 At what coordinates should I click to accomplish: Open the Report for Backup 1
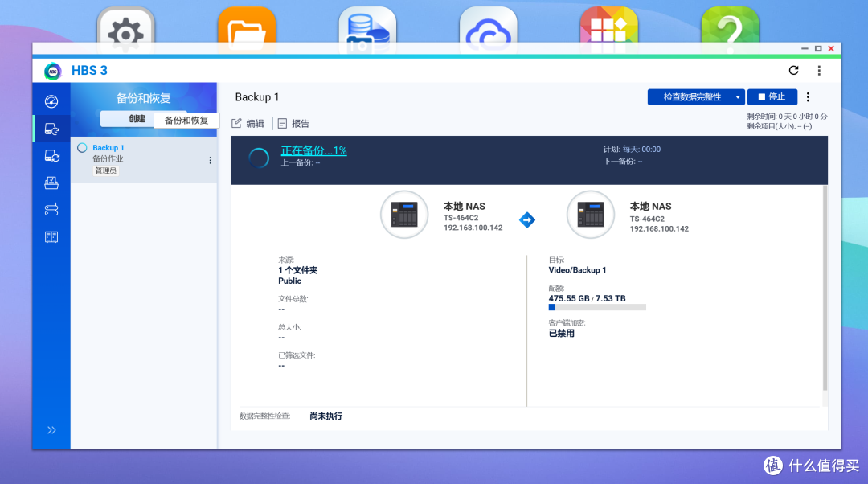pyautogui.click(x=293, y=124)
